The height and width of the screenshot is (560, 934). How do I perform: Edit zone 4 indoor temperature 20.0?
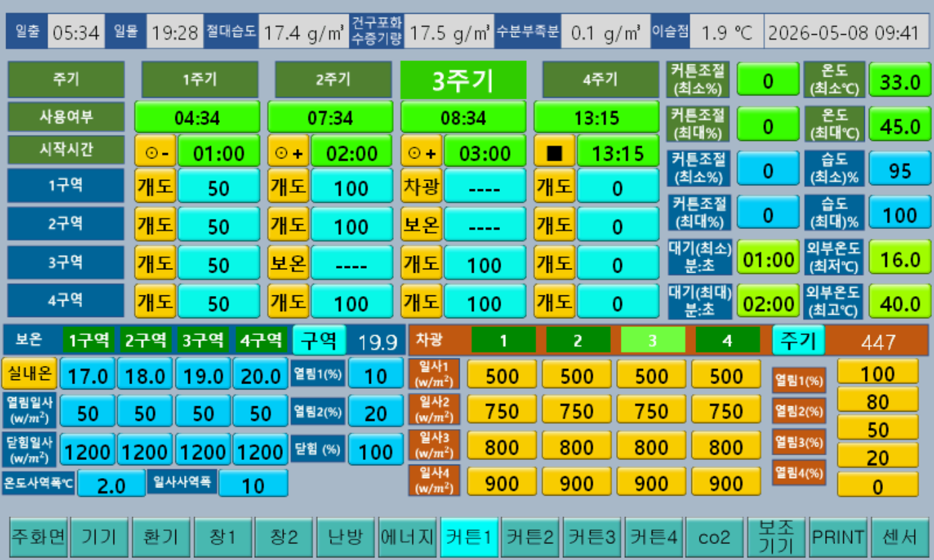point(261,374)
